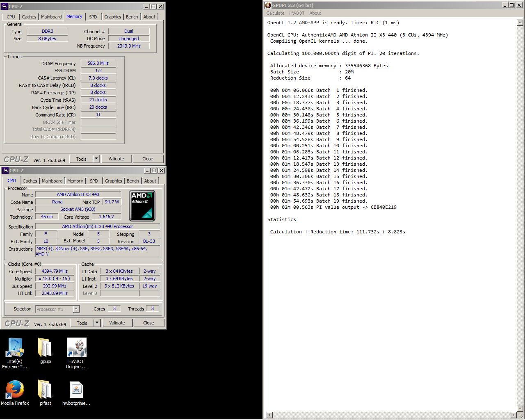Open Tools dropdown arrow in top CPU-Z window
The width and height of the screenshot is (525, 420).
pos(96,159)
